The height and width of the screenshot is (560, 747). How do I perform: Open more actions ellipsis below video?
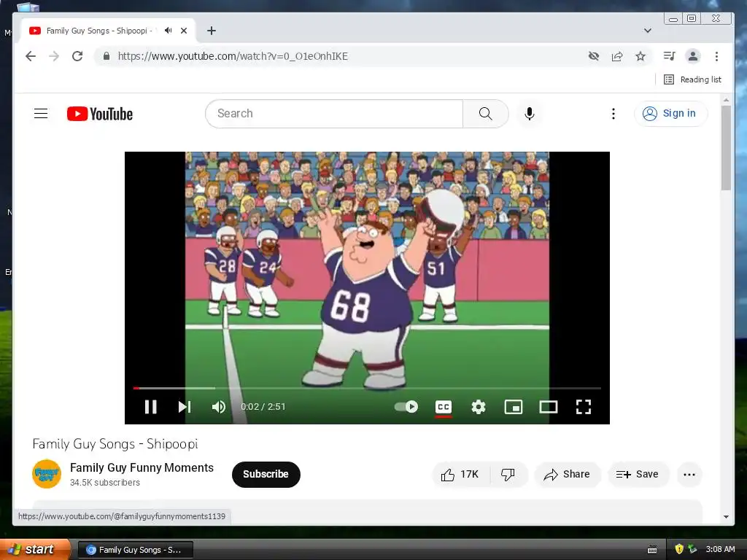coord(689,474)
